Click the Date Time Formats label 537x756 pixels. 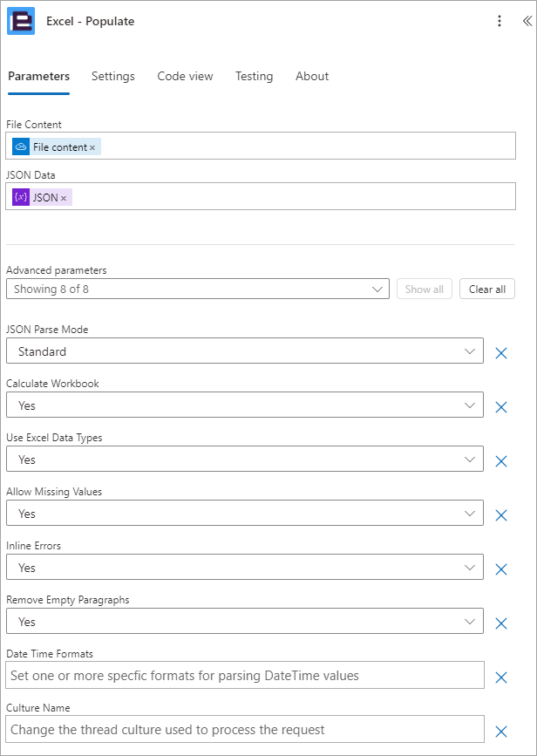click(x=50, y=653)
